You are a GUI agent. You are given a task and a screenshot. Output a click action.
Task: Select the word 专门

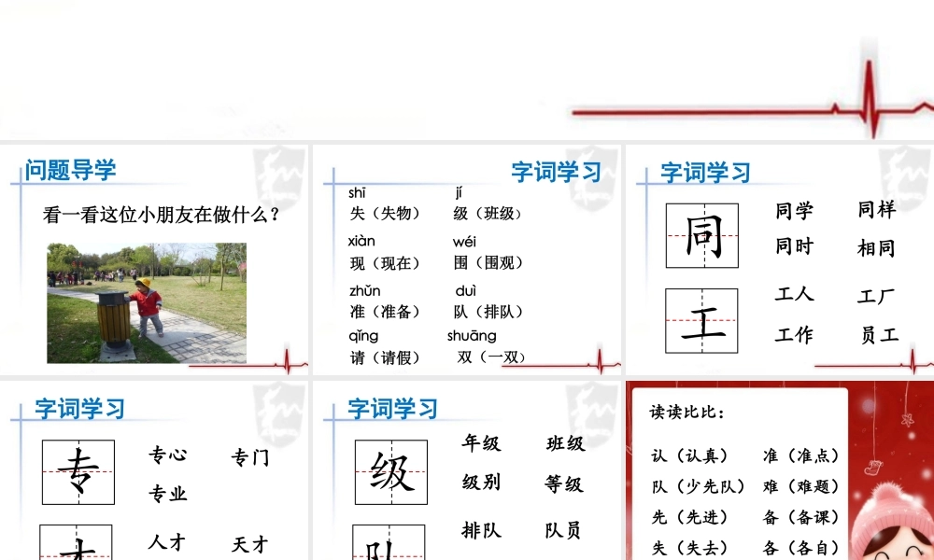coord(250,457)
